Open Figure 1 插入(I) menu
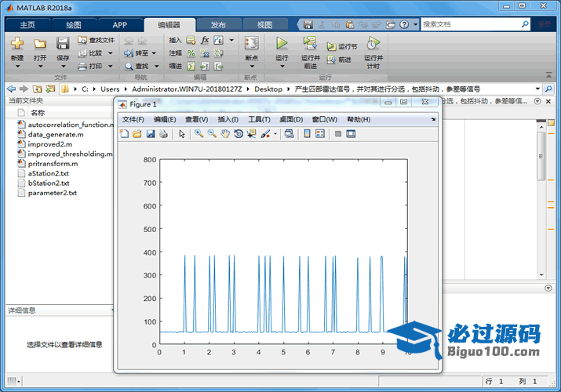This screenshot has width=561, height=392. tap(228, 119)
